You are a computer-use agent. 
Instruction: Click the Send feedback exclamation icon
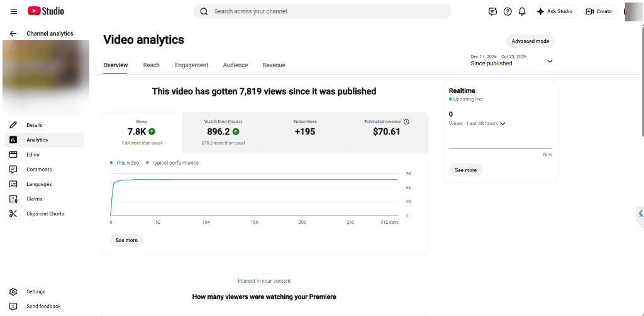(x=13, y=307)
